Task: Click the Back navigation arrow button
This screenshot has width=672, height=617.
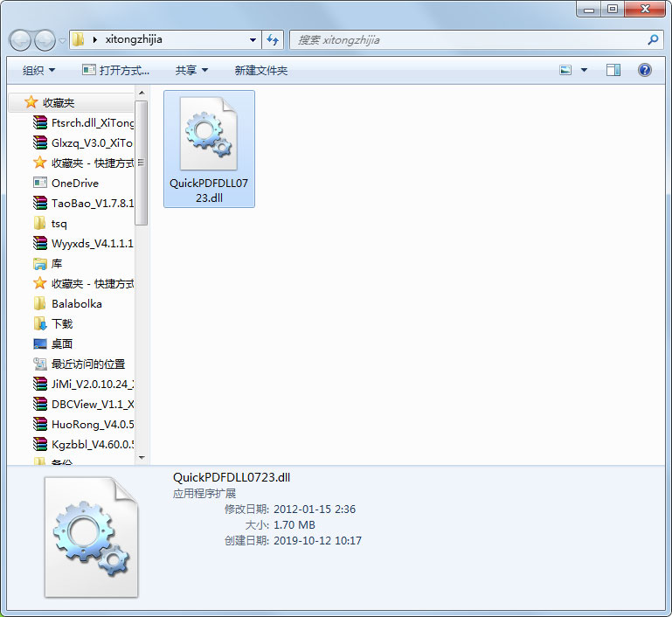Action: (21, 40)
